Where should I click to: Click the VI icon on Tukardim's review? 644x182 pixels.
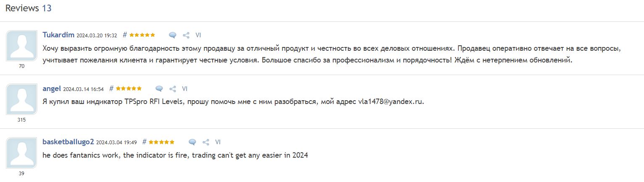pos(198,35)
